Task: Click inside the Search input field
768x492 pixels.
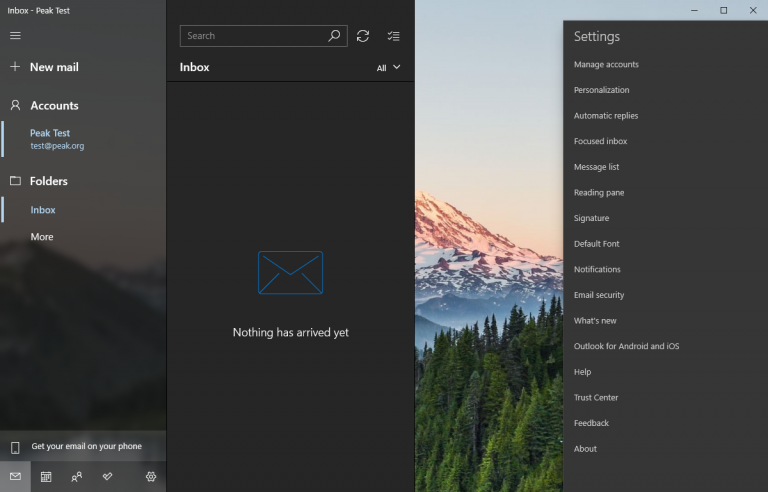Action: (x=254, y=36)
